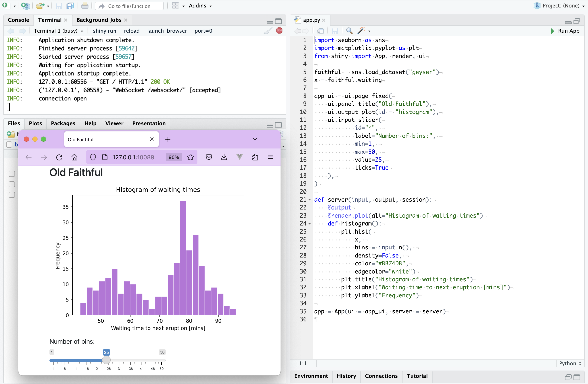
Task: Save app.py using the save icon
Action: click(x=335, y=31)
